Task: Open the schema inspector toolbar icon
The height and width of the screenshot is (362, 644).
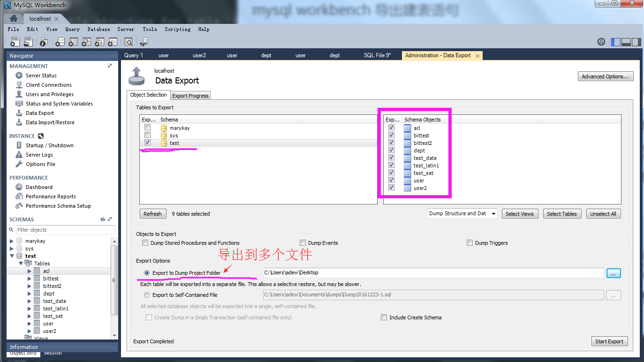Action: coord(44,42)
